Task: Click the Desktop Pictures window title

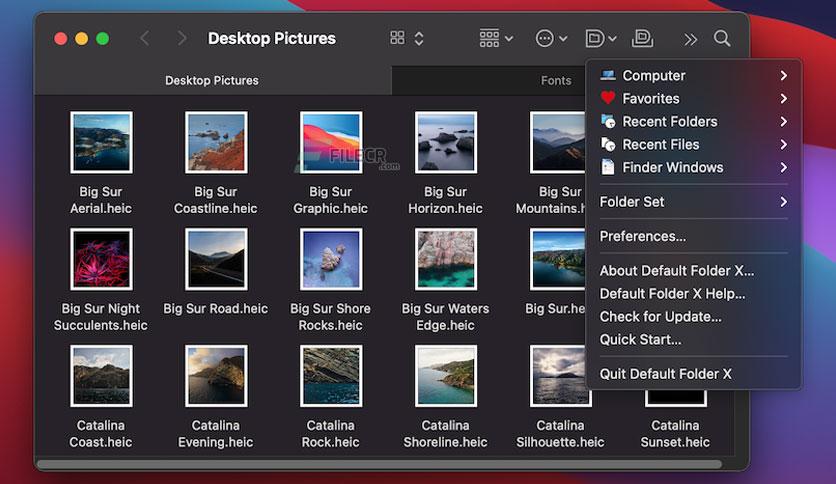Action: tap(272, 38)
